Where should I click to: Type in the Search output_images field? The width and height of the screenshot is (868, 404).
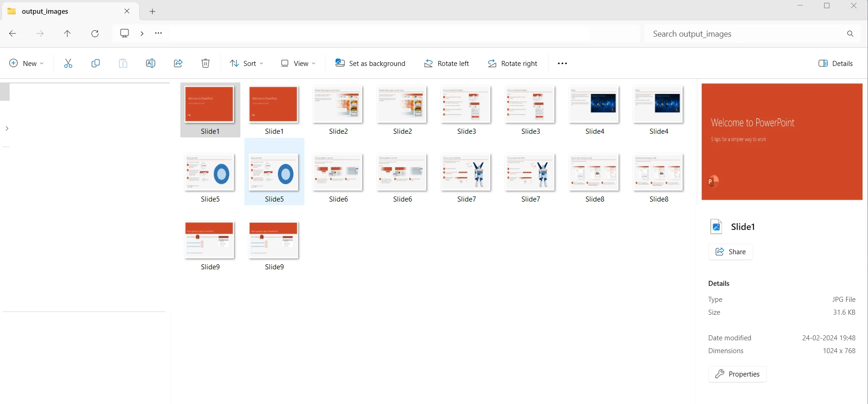(x=746, y=34)
